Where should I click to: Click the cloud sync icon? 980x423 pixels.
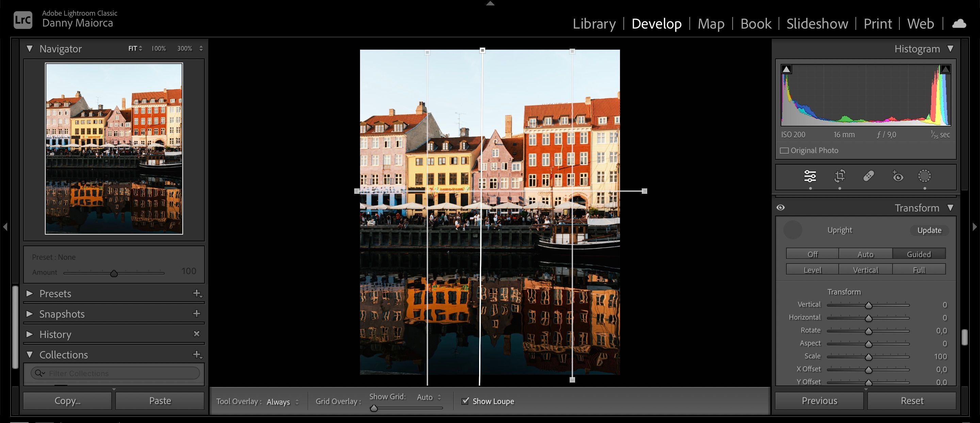pos(959,23)
